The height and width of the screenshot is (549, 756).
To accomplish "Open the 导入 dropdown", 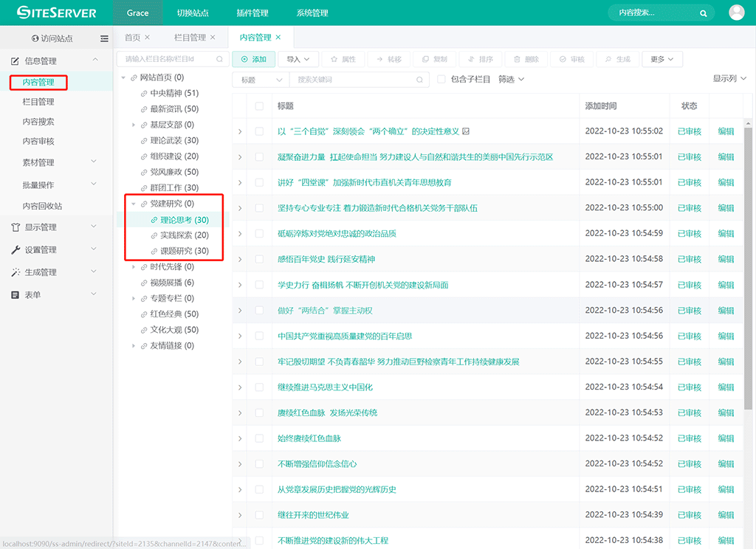I will (x=300, y=59).
